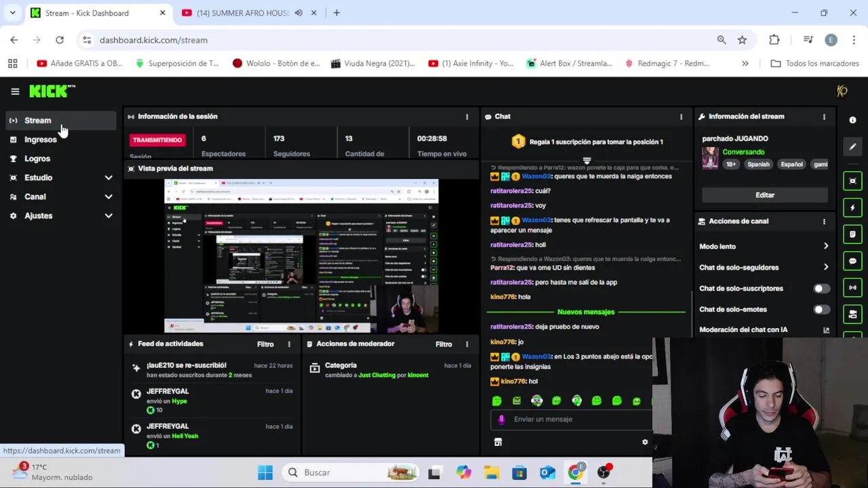The width and height of the screenshot is (868, 488).
Task: Open Modo lento options arrow
Action: pos(826,246)
